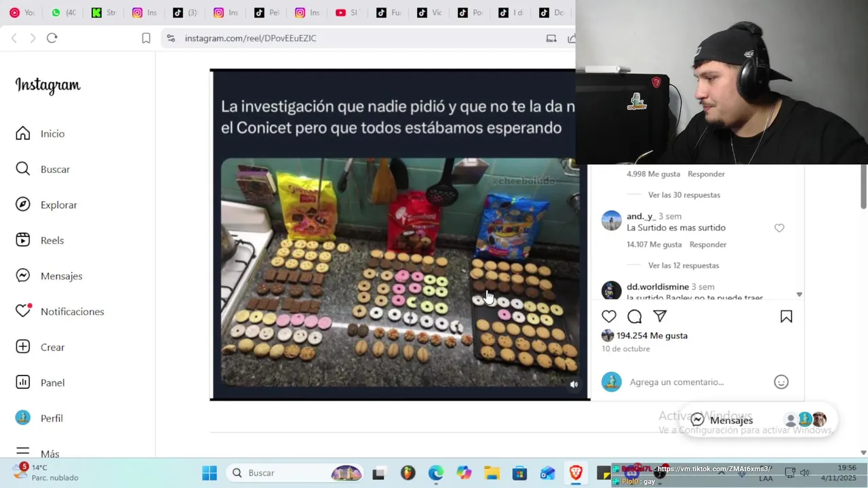Open the Perfil avatar in sidebar
This screenshot has height=488, width=868.
(23, 418)
